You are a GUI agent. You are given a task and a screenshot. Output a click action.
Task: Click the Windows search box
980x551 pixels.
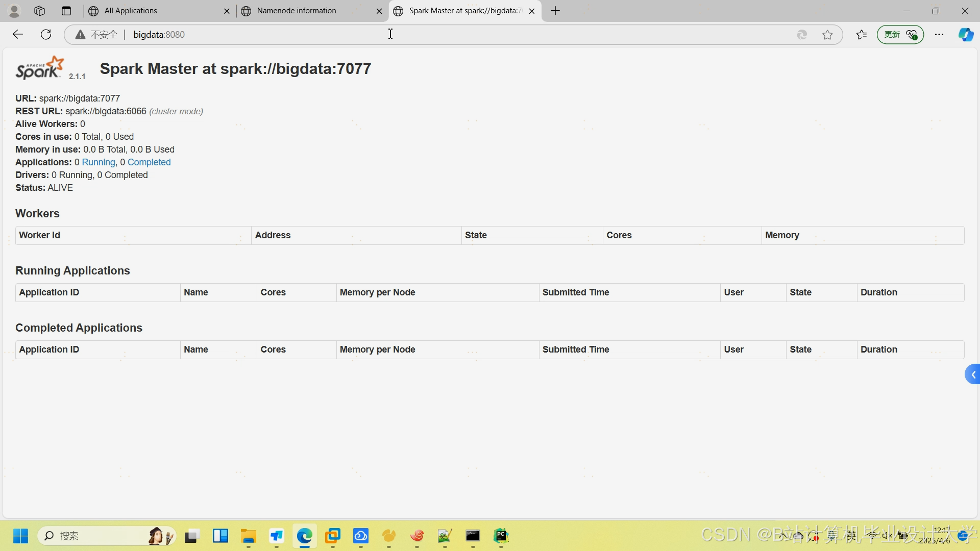(102, 536)
